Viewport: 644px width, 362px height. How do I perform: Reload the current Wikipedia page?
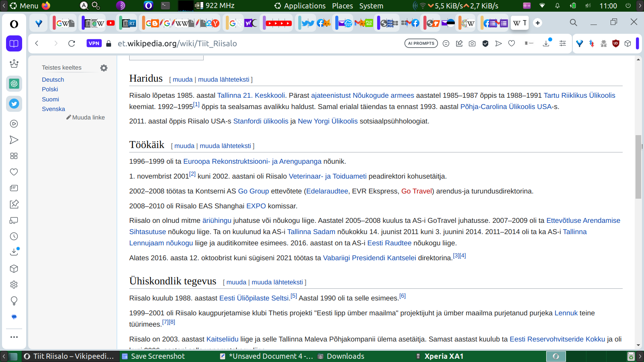[72, 43]
